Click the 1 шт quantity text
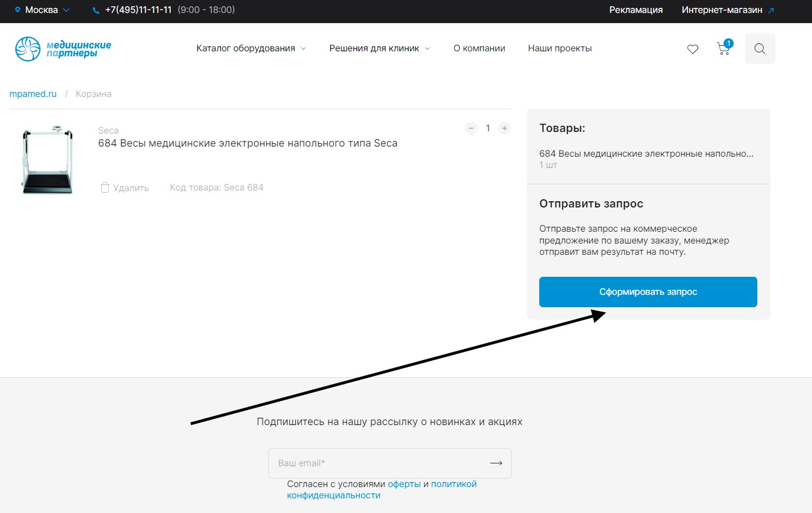This screenshot has width=812, height=513. [548, 165]
